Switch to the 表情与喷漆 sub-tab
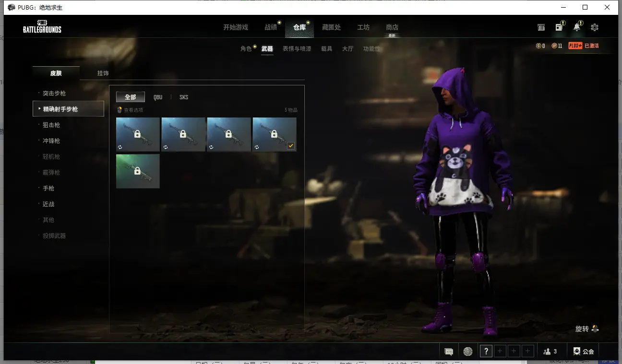 [297, 49]
